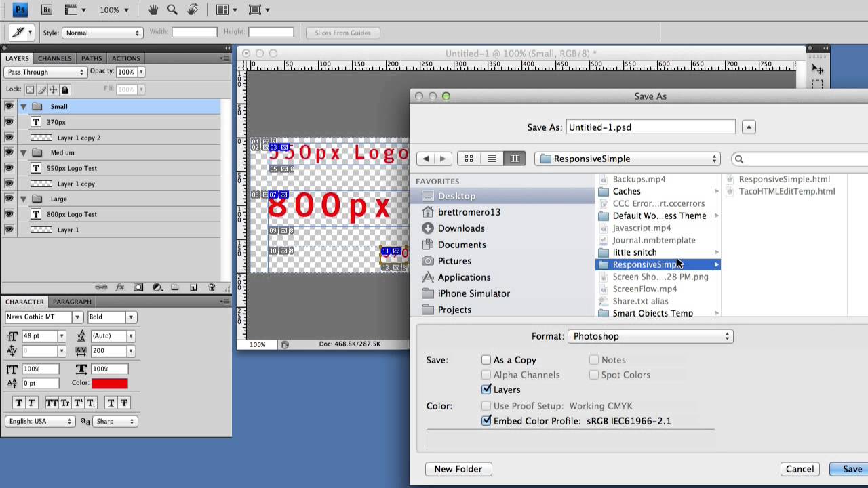The image size is (868, 488).
Task: Open the Slice tool preset picker
Action: pos(22,32)
